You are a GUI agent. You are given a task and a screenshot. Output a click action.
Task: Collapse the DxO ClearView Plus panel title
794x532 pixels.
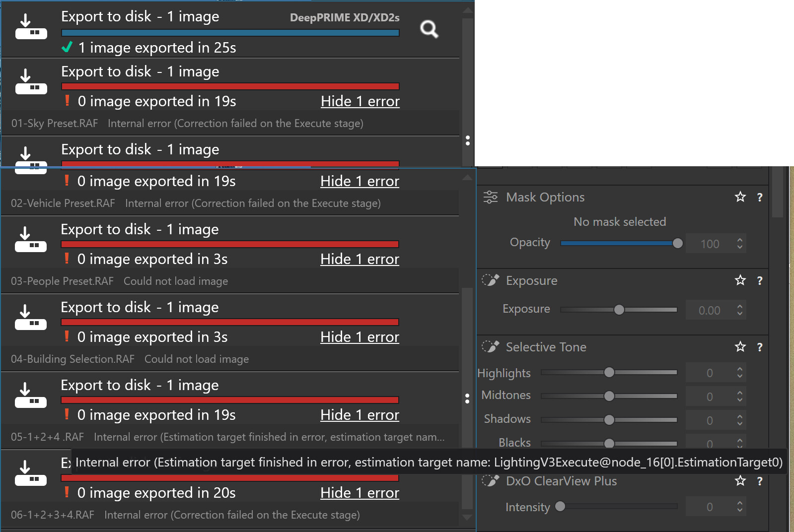pos(561,481)
